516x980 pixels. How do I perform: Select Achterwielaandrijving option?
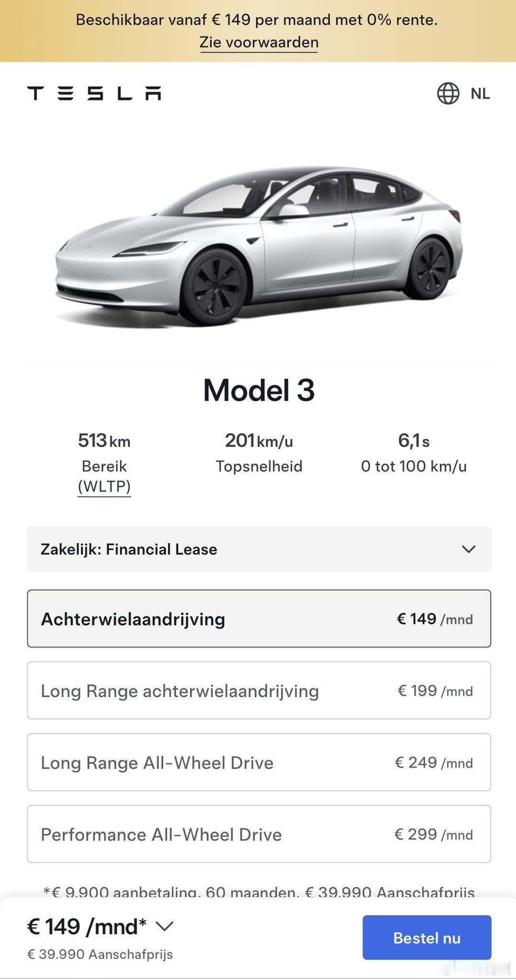tap(259, 619)
